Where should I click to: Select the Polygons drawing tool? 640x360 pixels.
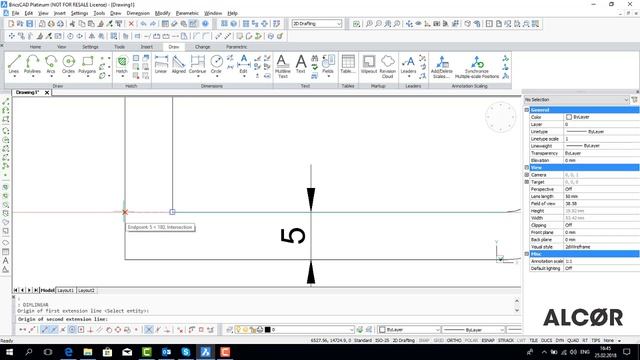(87, 64)
